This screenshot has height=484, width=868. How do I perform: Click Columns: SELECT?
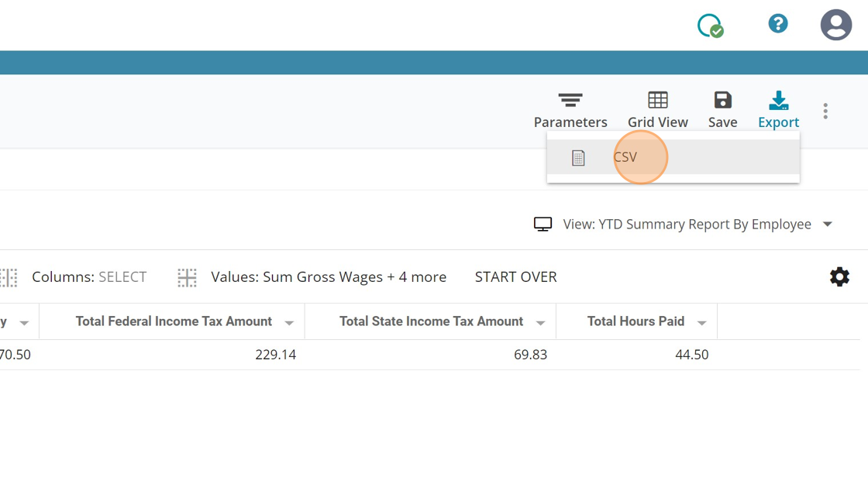click(89, 277)
